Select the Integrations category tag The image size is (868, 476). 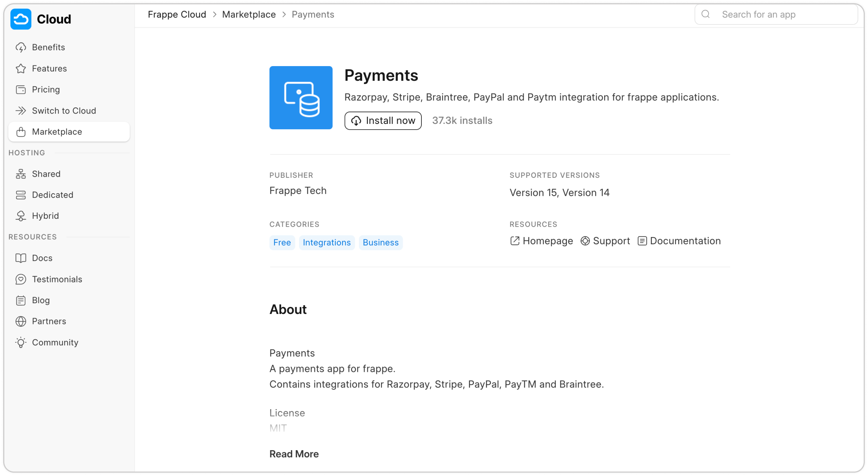(x=326, y=242)
